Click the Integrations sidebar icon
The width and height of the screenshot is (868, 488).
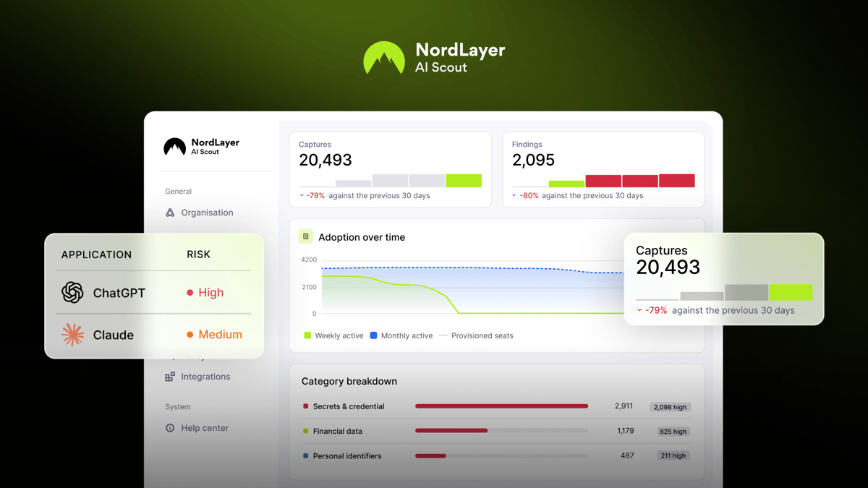click(170, 377)
